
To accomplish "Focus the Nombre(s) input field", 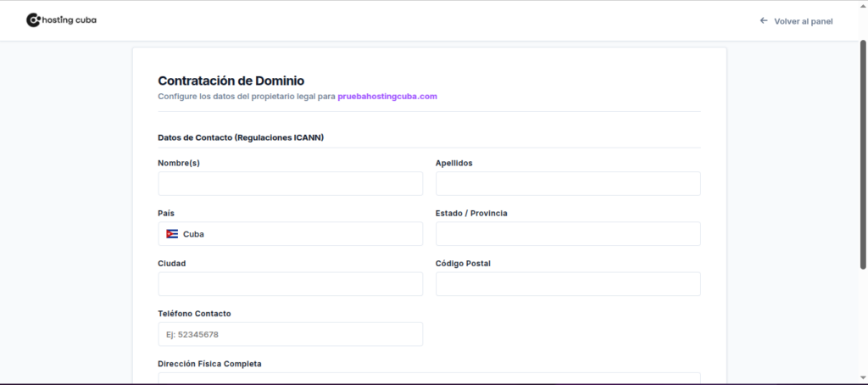I will [290, 184].
